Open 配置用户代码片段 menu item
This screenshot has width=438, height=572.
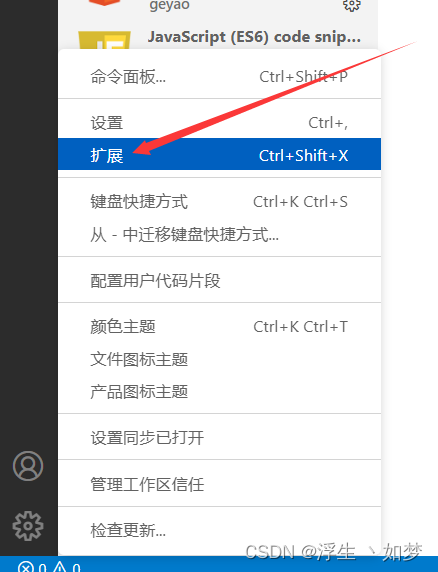pos(219,280)
